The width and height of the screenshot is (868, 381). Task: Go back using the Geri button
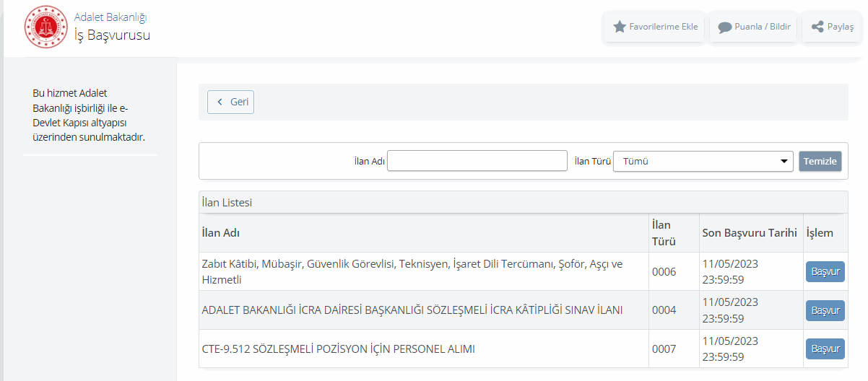pos(231,102)
